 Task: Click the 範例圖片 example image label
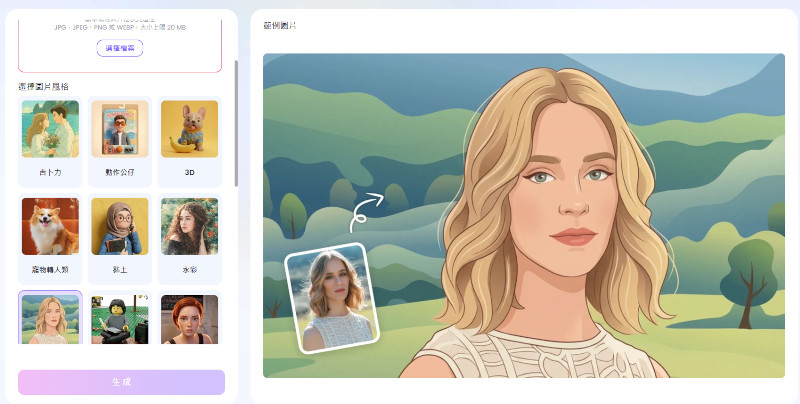point(280,25)
